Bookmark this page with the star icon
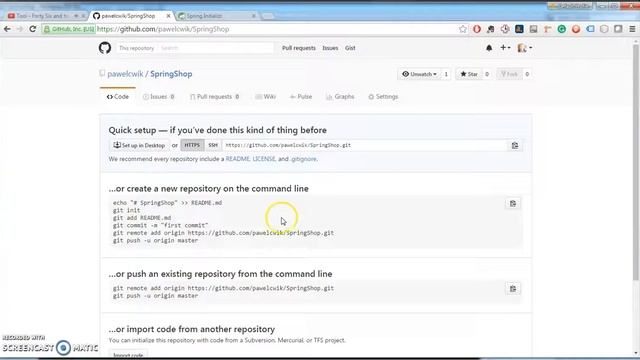Viewport: 640px width, 360px height. click(462, 29)
